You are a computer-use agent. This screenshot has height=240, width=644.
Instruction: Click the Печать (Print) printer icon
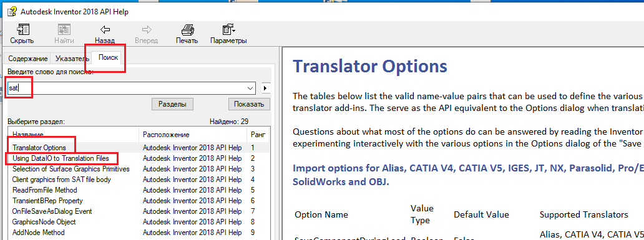click(x=187, y=30)
